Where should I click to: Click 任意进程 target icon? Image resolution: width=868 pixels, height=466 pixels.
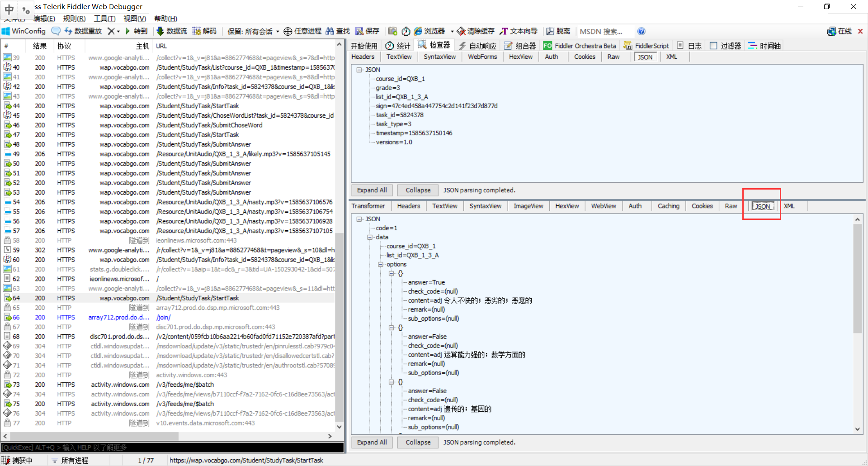click(x=302, y=31)
